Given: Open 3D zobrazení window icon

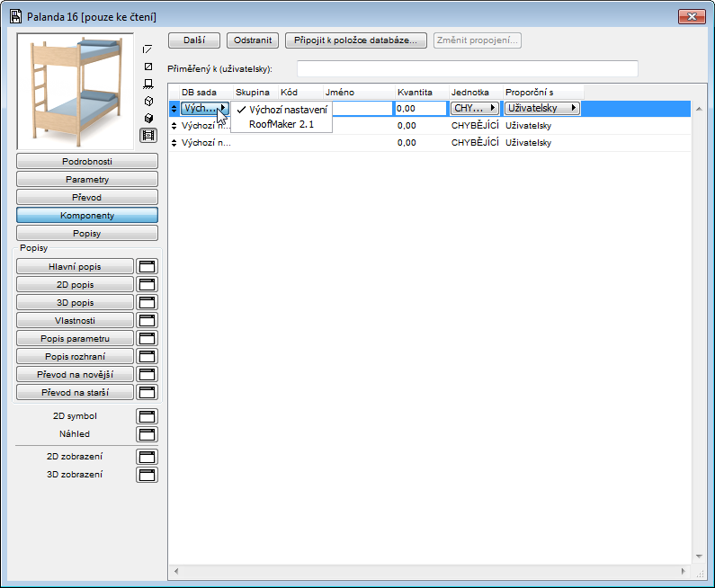Looking at the screenshot, I should [147, 475].
